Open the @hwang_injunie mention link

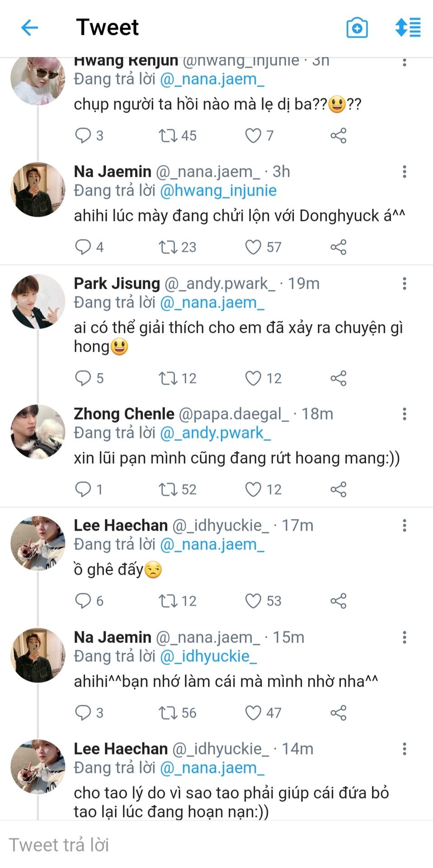coord(218,191)
